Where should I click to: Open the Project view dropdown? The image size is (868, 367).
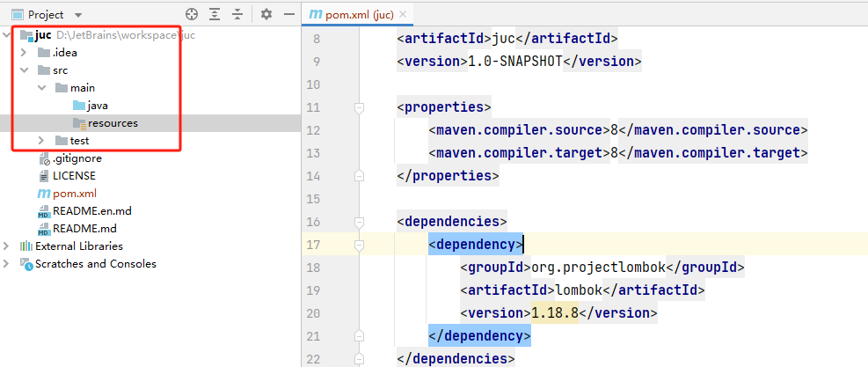[x=78, y=15]
